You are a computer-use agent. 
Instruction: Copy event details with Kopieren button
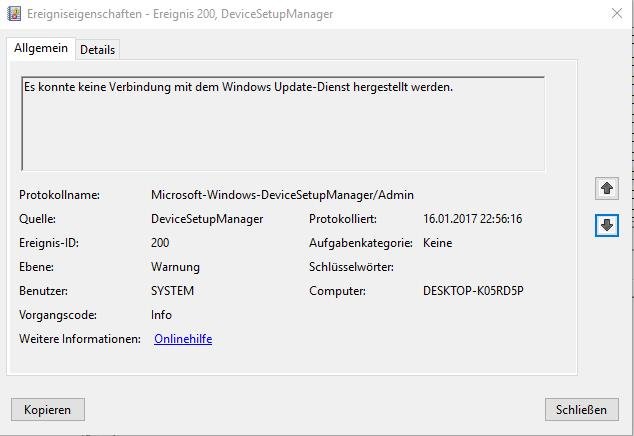click(x=48, y=410)
